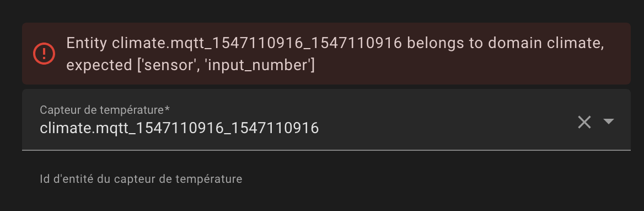644x211 pixels.
Task: Click the entity ID inside the error banner
Action: point(257,44)
